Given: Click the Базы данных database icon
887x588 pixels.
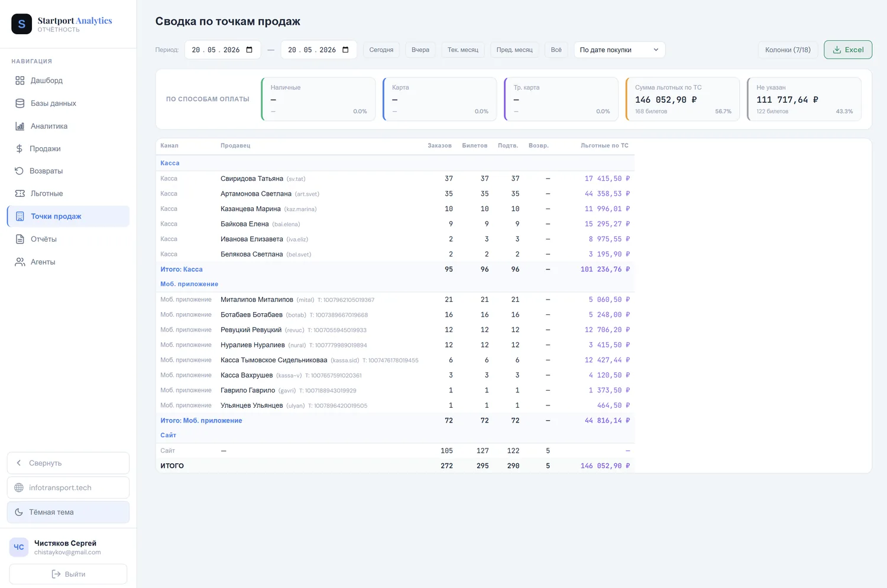Looking at the screenshot, I should pyautogui.click(x=20, y=103).
